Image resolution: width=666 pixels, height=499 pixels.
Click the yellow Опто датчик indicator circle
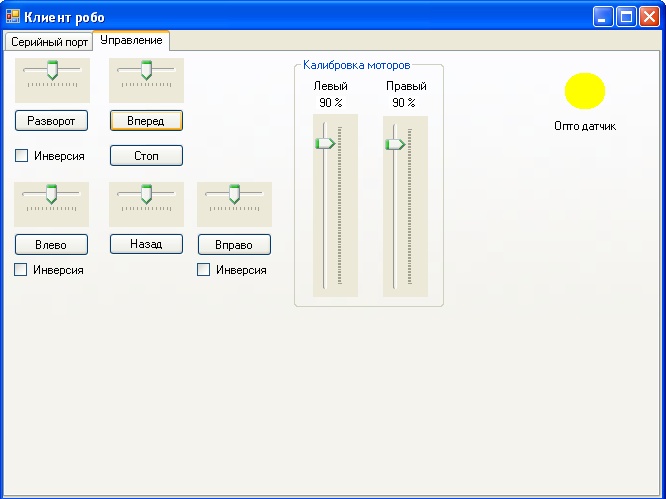coord(585,91)
